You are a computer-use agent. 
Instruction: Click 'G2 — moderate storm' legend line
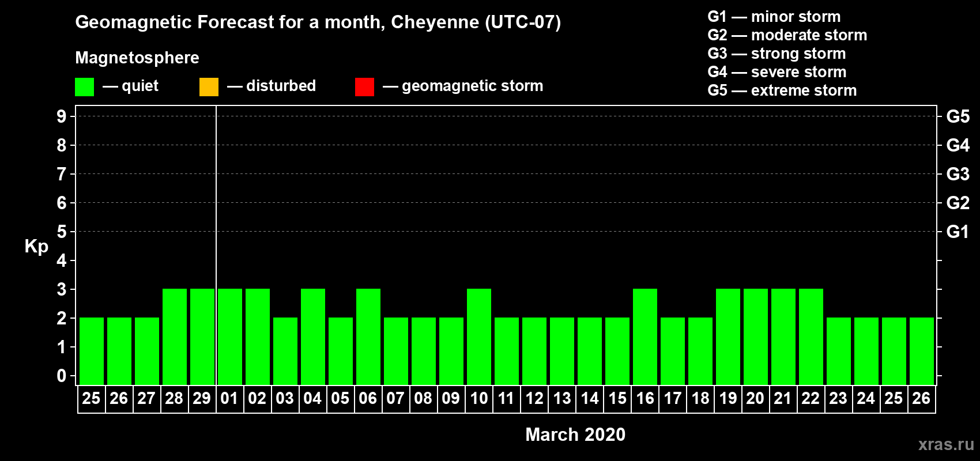(787, 35)
